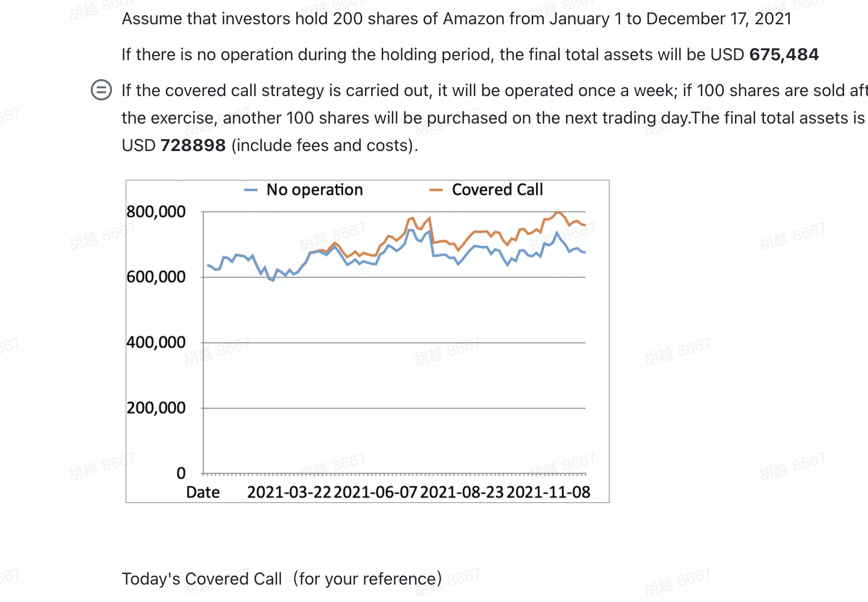Click the blue No operation legend marker
868x602 pixels.
tap(251, 190)
